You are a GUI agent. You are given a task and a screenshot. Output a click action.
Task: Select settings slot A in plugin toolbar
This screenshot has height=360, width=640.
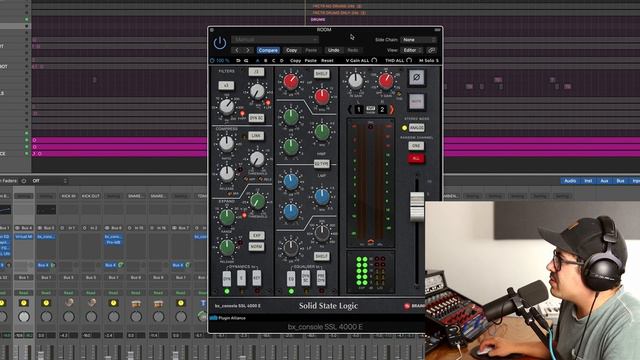pos(257,60)
